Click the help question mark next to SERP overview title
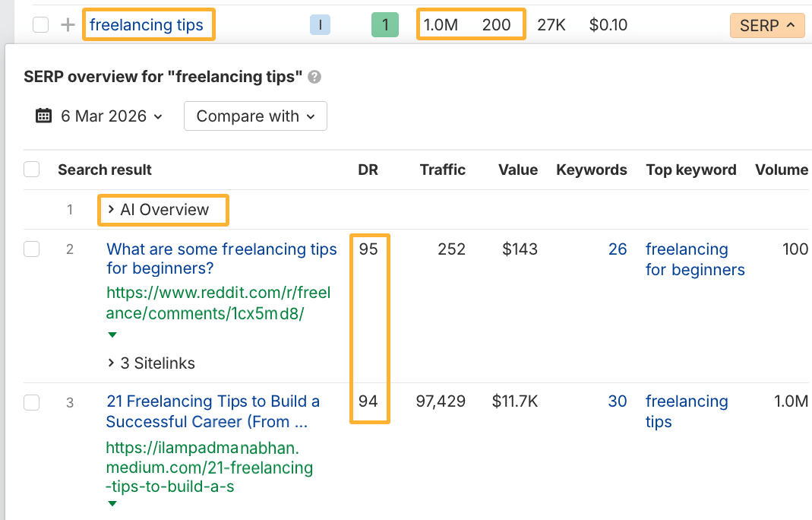The image size is (812, 520). (x=314, y=77)
